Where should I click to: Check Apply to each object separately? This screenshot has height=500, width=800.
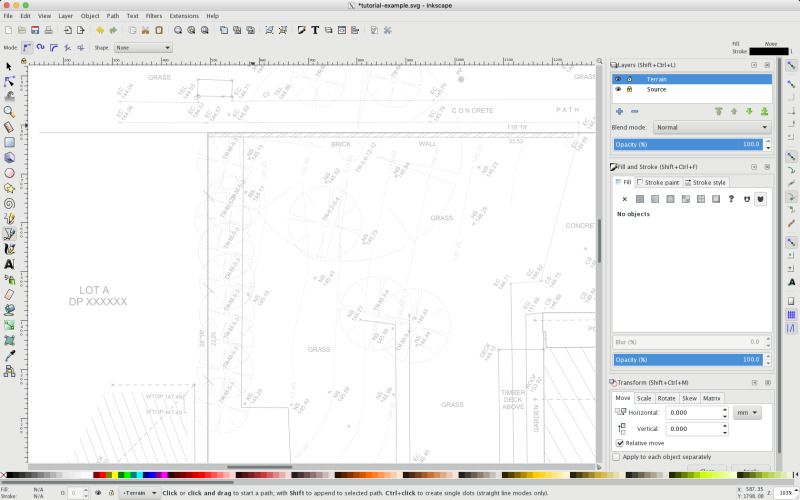pos(616,457)
